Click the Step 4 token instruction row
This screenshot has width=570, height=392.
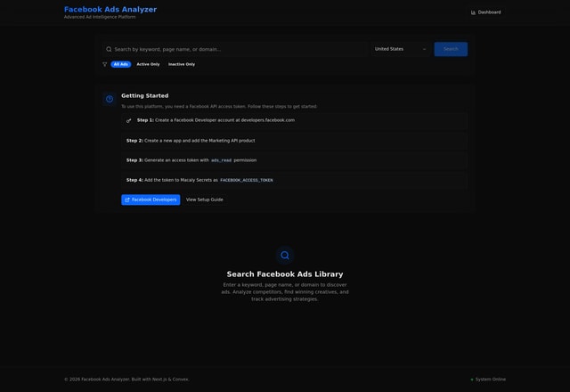294,180
